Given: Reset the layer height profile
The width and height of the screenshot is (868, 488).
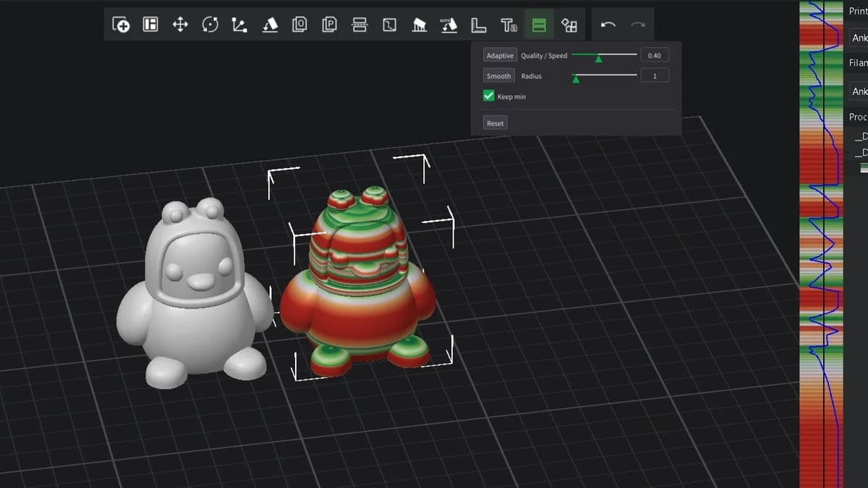Looking at the screenshot, I should [x=495, y=123].
